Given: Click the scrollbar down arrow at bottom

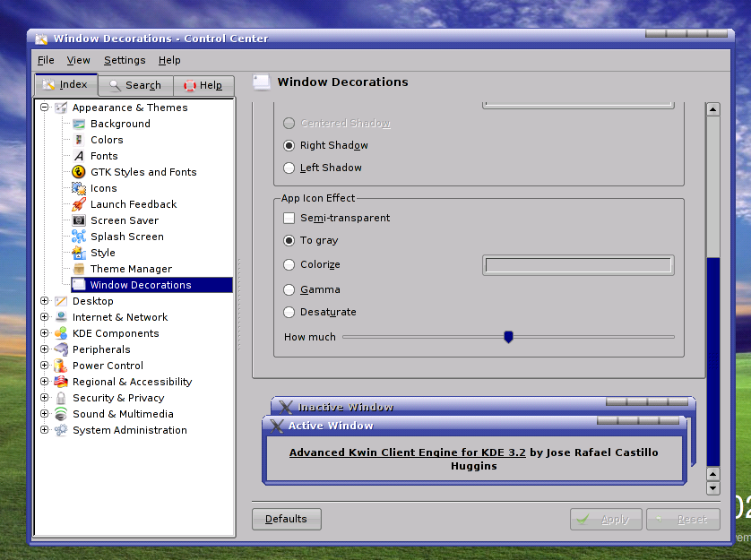Looking at the screenshot, I should 713,488.
